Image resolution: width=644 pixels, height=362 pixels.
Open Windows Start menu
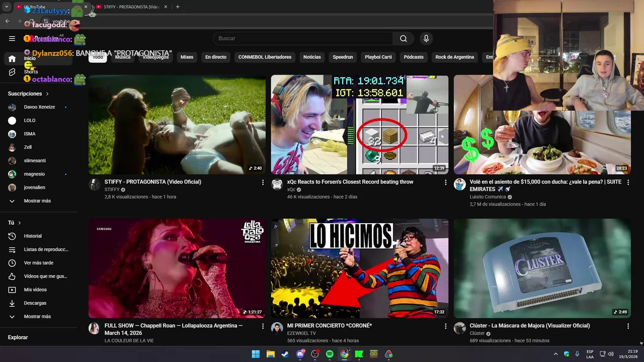tap(256, 354)
